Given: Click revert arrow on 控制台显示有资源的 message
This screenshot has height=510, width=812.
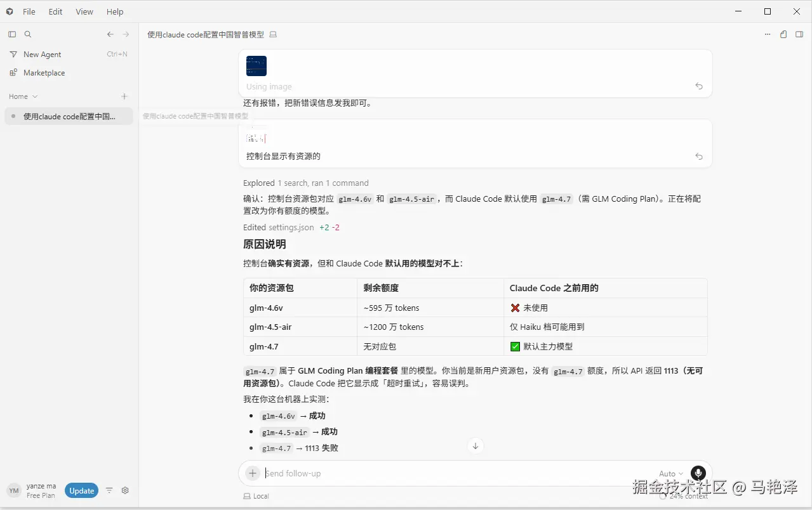Looking at the screenshot, I should 699,156.
